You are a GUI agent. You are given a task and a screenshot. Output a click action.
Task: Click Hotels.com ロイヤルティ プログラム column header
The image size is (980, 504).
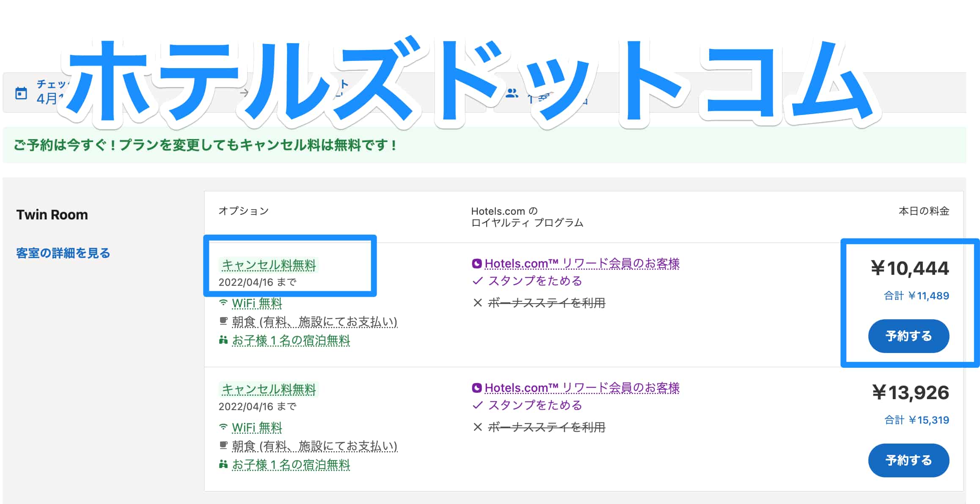point(527,216)
